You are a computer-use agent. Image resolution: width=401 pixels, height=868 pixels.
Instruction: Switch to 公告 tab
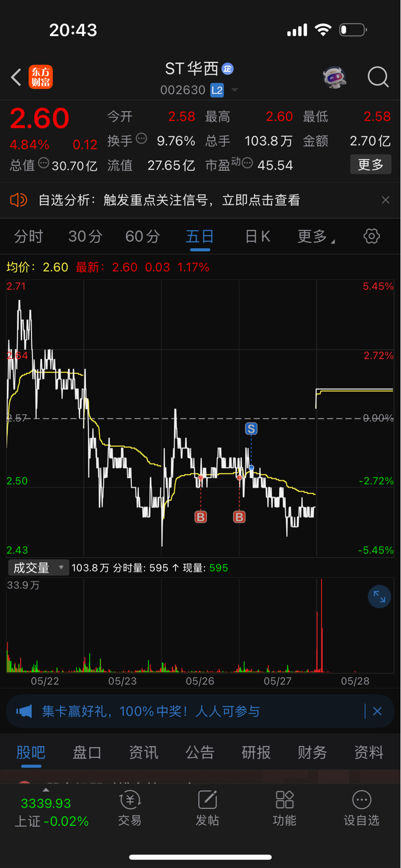pos(200,752)
